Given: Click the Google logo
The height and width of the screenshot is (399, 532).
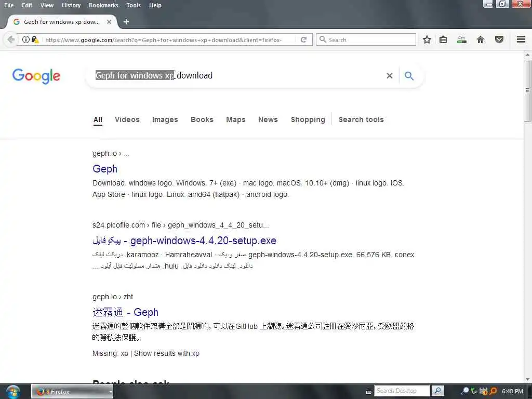Looking at the screenshot, I should (x=36, y=76).
